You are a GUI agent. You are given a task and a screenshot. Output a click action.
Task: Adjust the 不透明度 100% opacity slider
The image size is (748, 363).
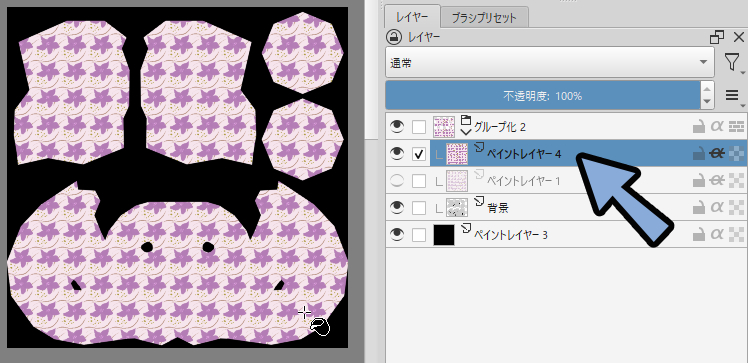tap(543, 95)
